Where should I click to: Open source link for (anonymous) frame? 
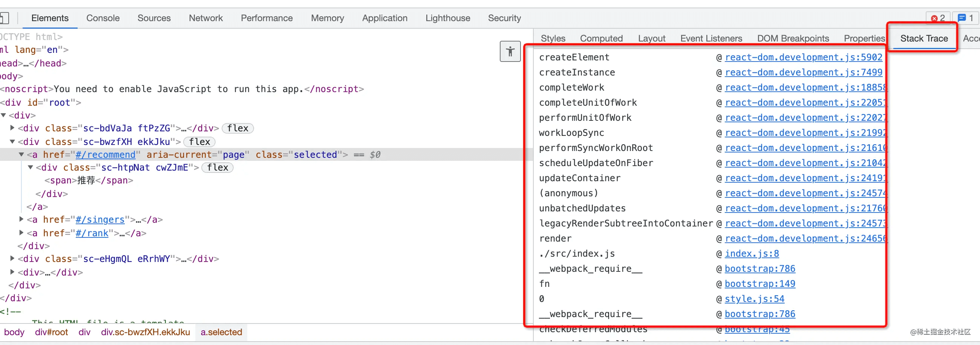click(x=806, y=193)
